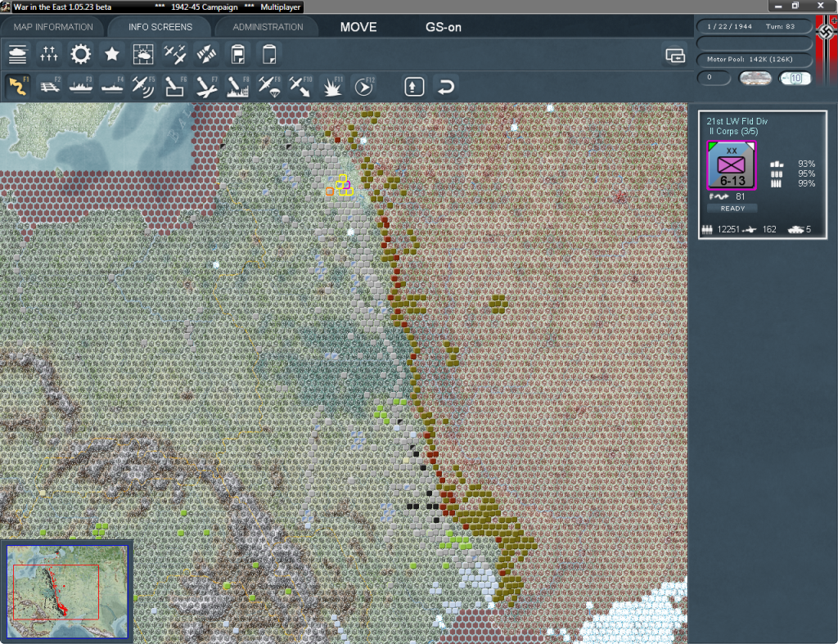Click the 162 guns count
The height and width of the screenshot is (644, 838).
coord(769,229)
